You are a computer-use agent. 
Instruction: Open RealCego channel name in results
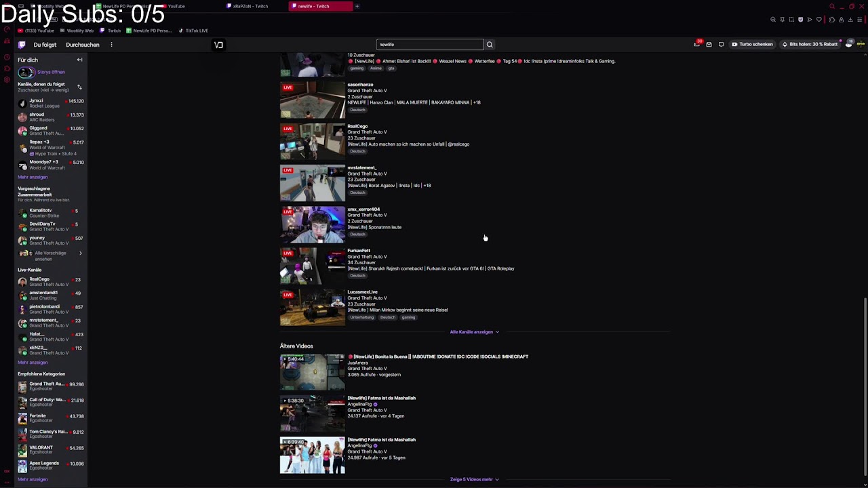click(x=357, y=126)
